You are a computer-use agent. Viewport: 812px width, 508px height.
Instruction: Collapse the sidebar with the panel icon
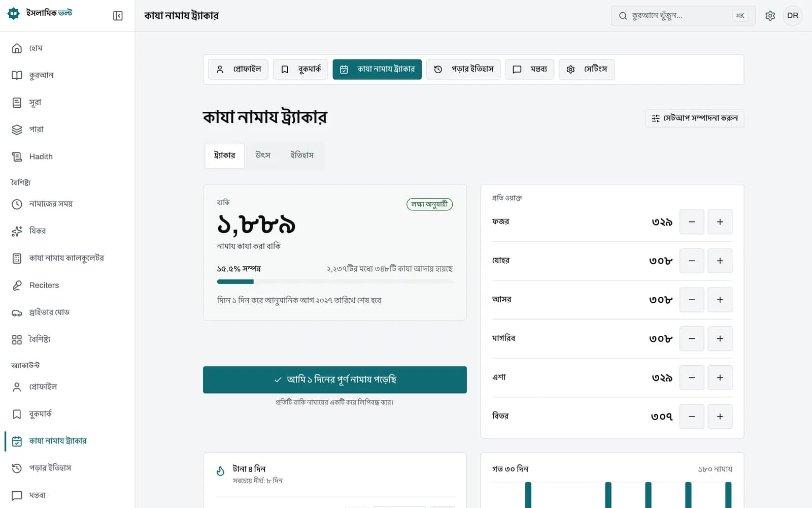(118, 16)
